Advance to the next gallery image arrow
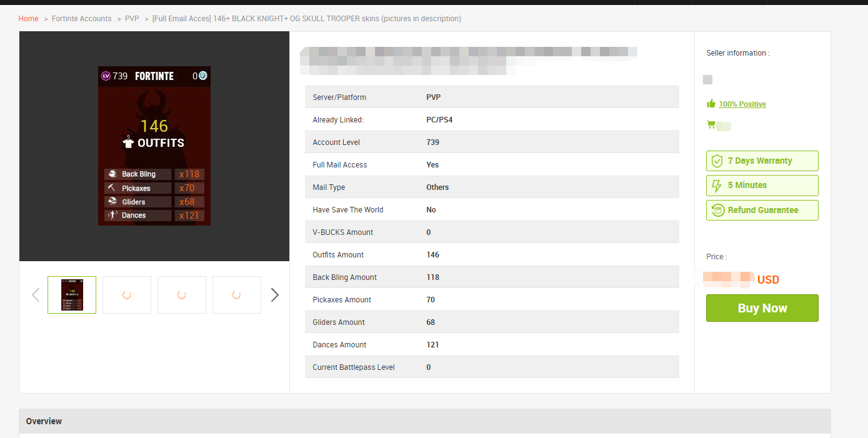Image resolution: width=868 pixels, height=438 pixels. pos(274,295)
